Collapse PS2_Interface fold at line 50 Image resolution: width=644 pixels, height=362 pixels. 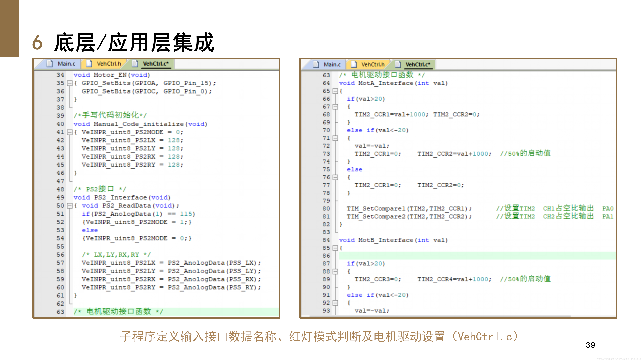pyautogui.click(x=70, y=206)
